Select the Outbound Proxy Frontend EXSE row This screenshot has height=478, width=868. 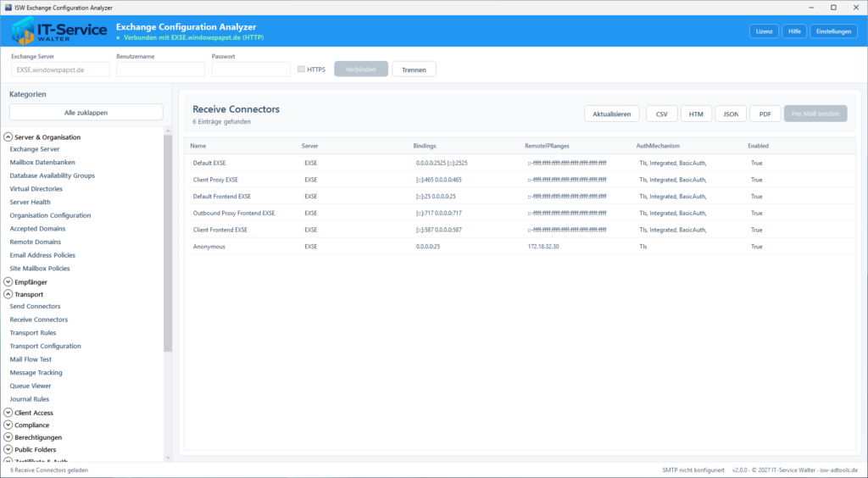tap(520, 213)
